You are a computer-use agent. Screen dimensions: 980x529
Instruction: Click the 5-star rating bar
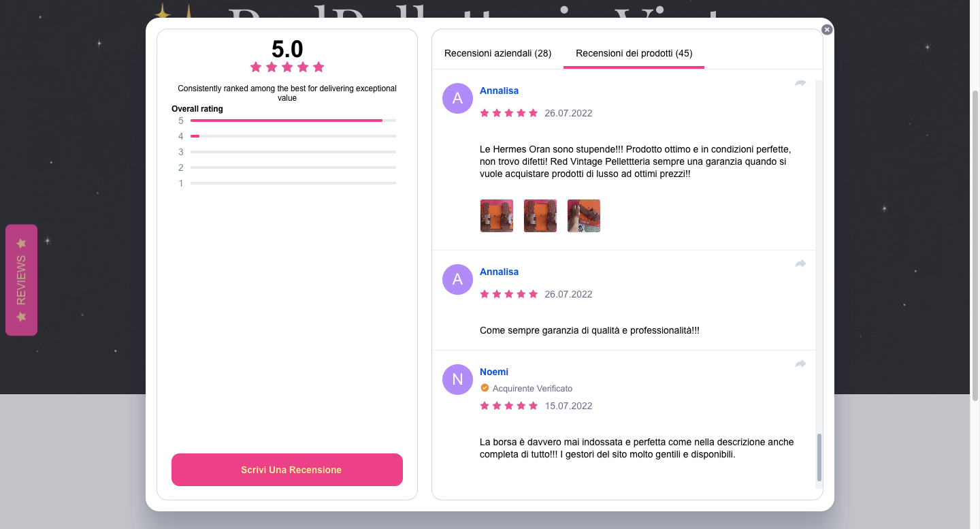293,121
